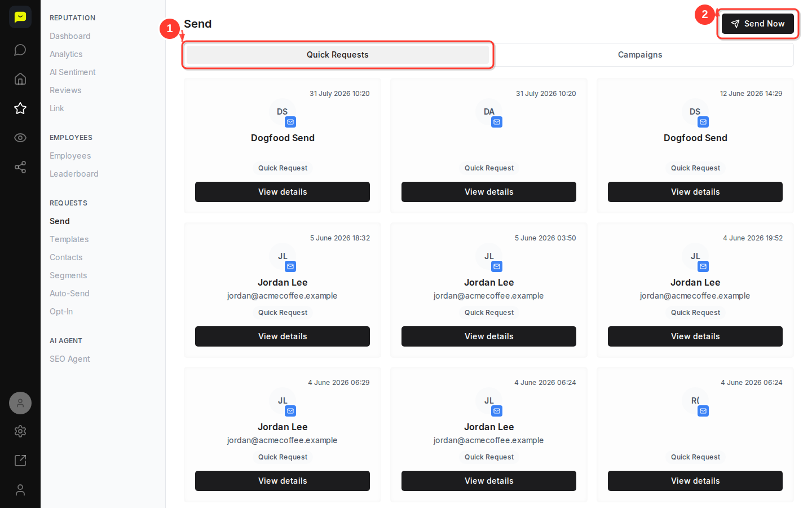Open Contacts under Requests
Screen dimensions: 812x508
(x=66, y=257)
